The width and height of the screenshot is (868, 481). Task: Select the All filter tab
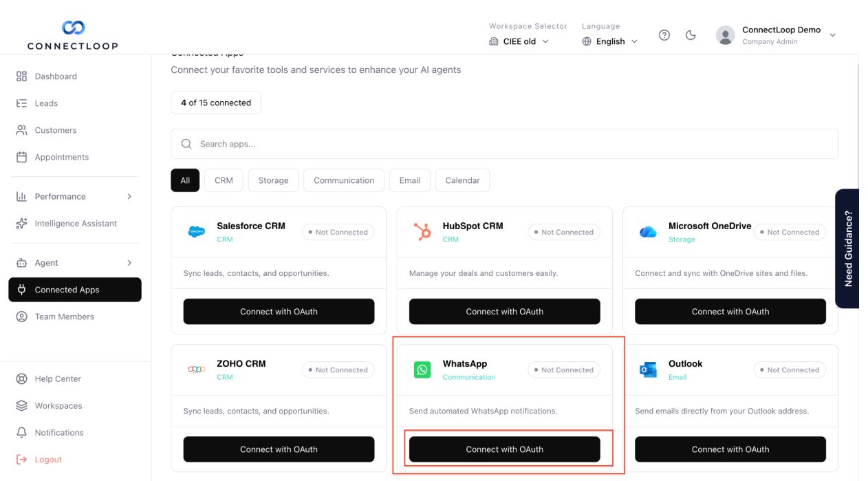pos(185,180)
